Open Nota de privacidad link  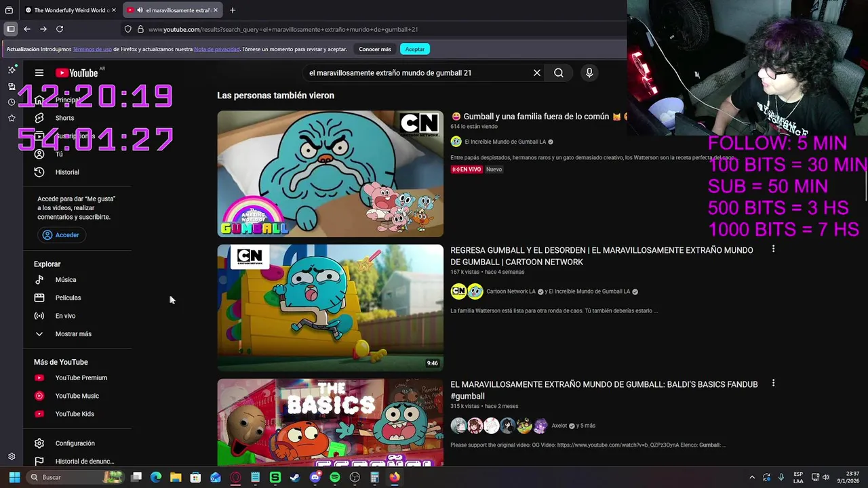point(216,49)
